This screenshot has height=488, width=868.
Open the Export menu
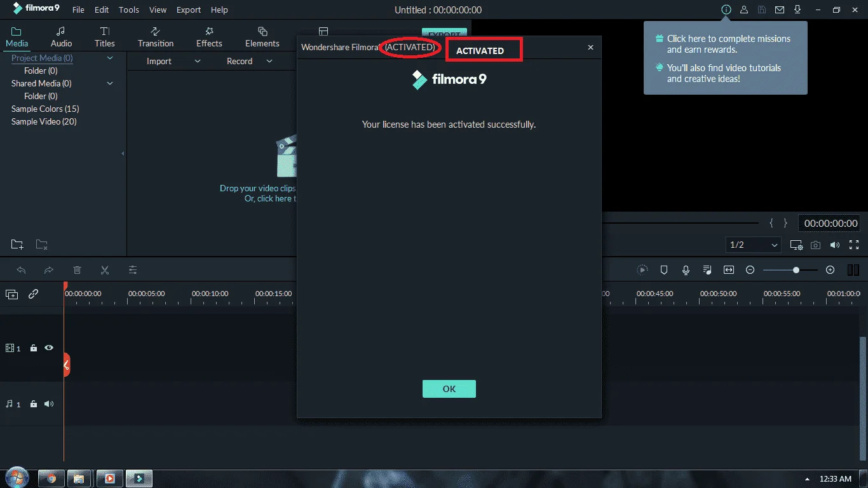pyautogui.click(x=189, y=10)
